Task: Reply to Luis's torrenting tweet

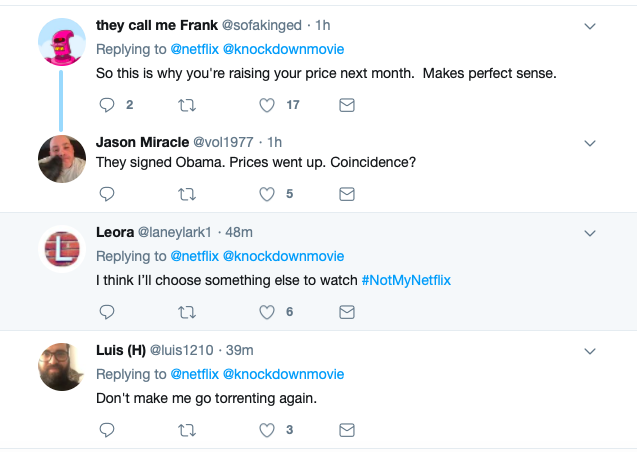Action: click(x=109, y=431)
